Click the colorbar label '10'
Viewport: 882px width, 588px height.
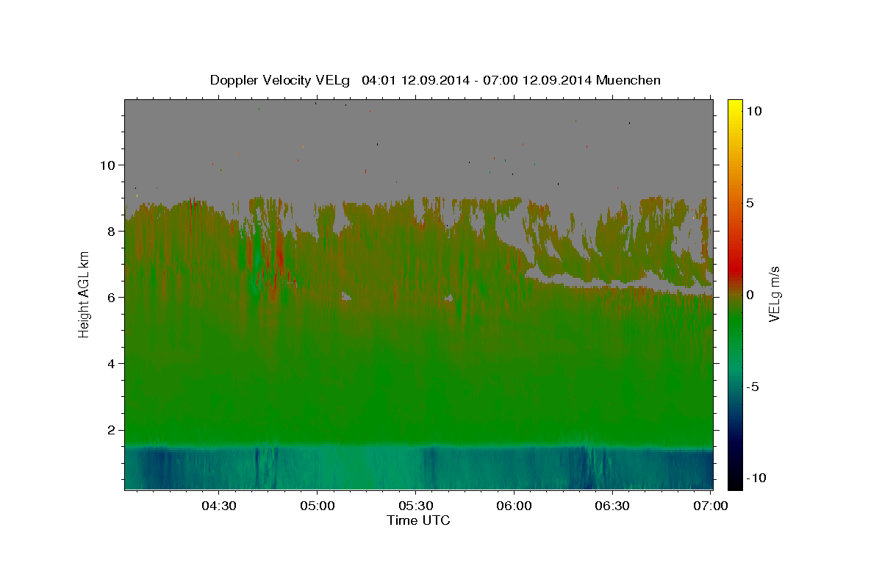(x=753, y=111)
